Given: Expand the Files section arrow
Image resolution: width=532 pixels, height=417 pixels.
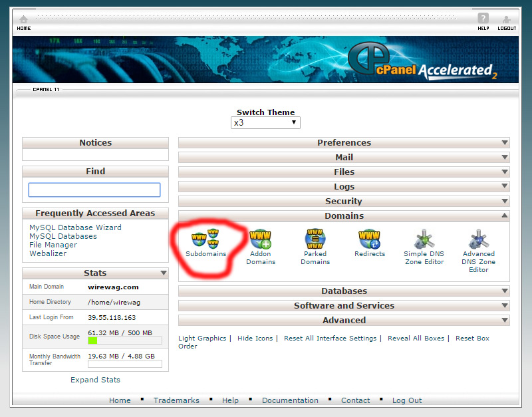Looking at the screenshot, I should click(505, 172).
